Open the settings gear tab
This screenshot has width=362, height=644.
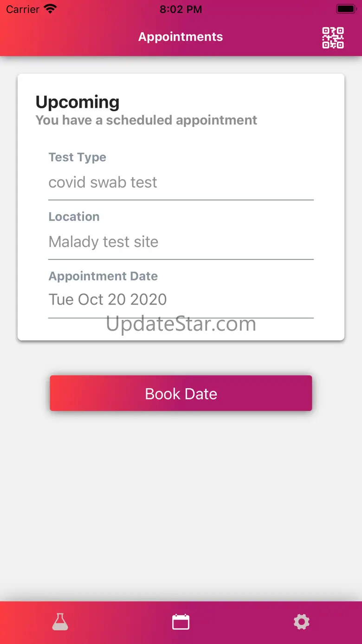(x=301, y=622)
